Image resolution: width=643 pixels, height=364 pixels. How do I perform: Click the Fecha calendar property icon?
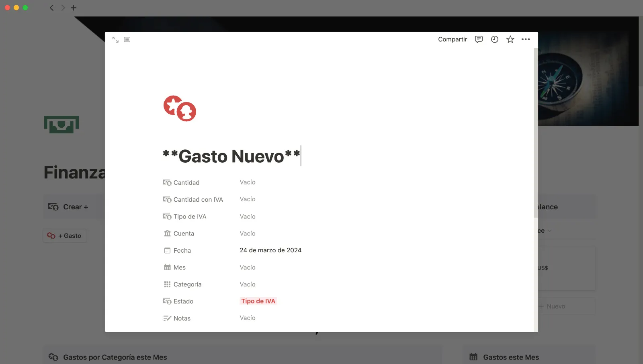point(167,250)
